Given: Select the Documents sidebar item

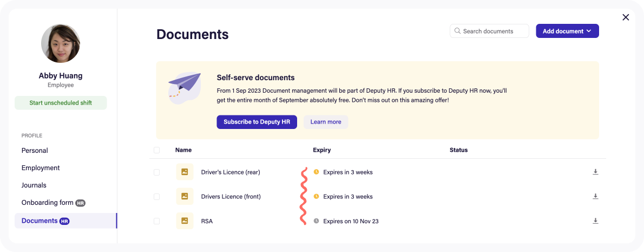Looking at the screenshot, I should click(x=65, y=221).
